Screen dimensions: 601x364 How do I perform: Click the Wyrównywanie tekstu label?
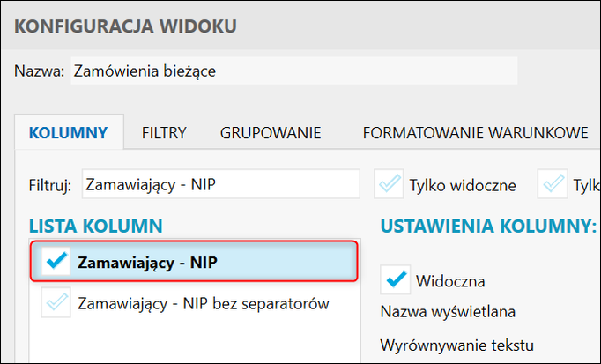tap(457, 344)
